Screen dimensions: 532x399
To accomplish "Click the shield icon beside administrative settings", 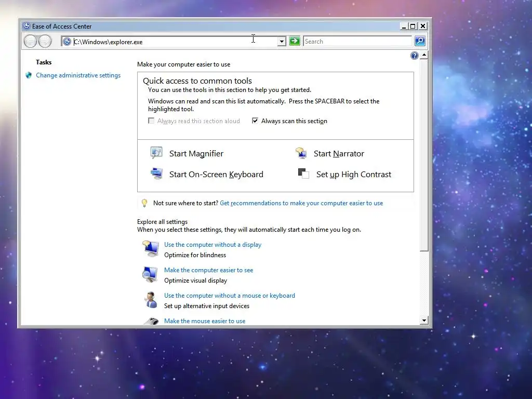I will click(x=29, y=75).
